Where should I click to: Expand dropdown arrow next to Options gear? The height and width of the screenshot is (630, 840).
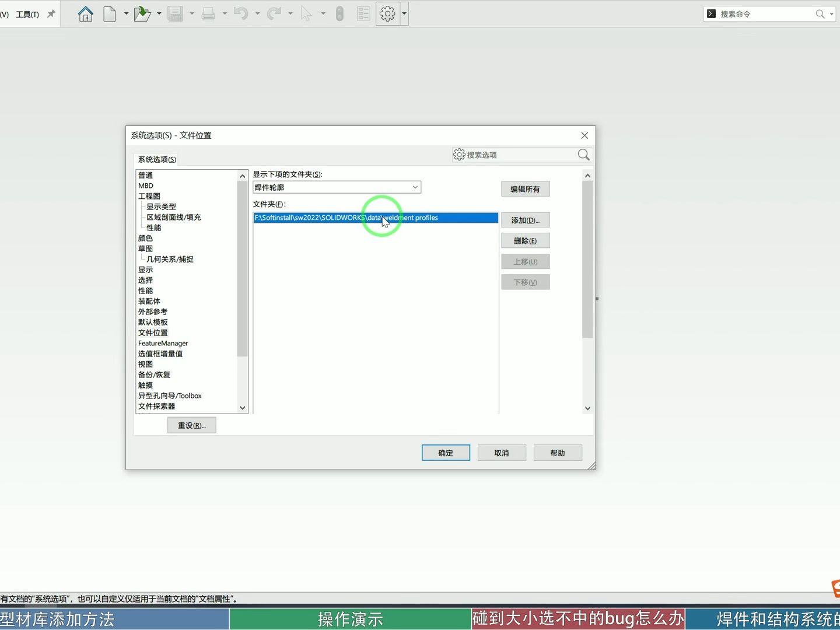coord(404,13)
